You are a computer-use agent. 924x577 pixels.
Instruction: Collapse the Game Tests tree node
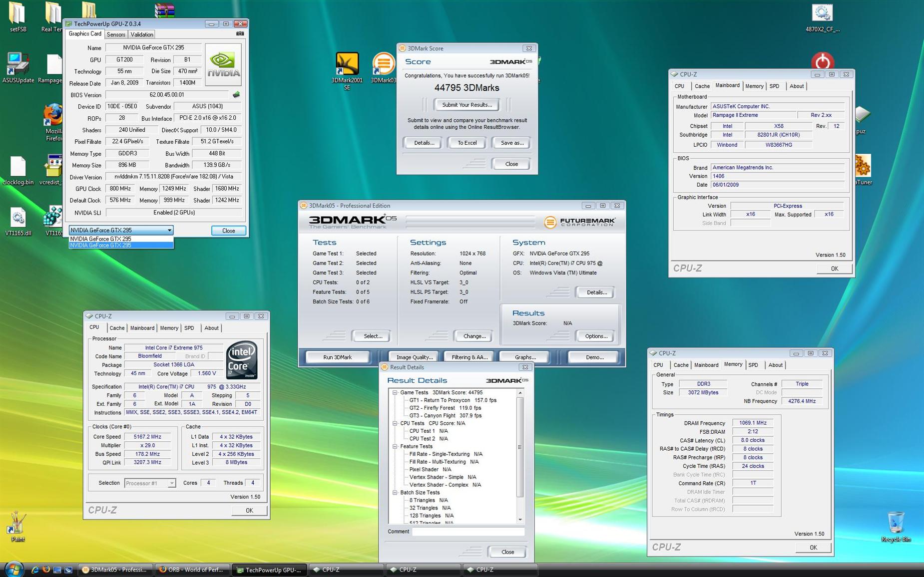395,392
